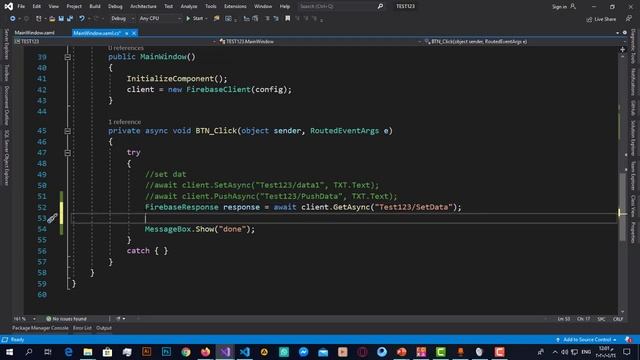
Task: Open the Build menu
Action: click(95, 7)
